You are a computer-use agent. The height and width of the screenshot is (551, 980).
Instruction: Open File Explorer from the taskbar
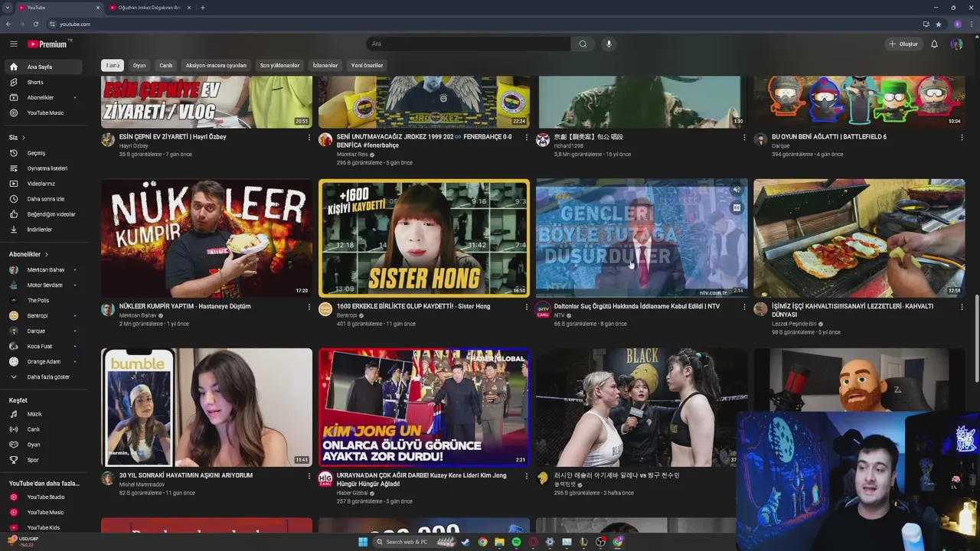tap(499, 542)
